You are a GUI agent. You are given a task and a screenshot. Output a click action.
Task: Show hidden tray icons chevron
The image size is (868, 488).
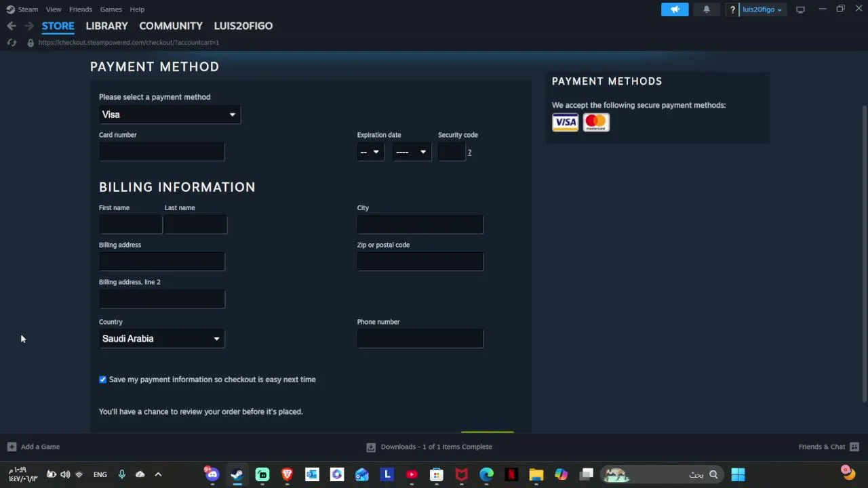click(158, 474)
